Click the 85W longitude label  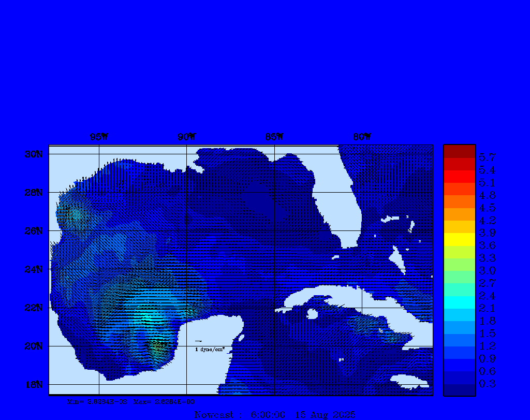tap(274, 137)
